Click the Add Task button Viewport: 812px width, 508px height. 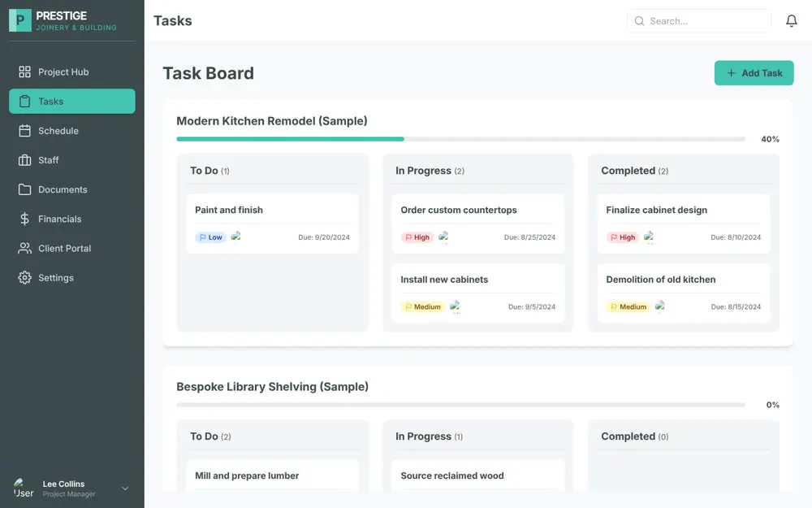754,73
